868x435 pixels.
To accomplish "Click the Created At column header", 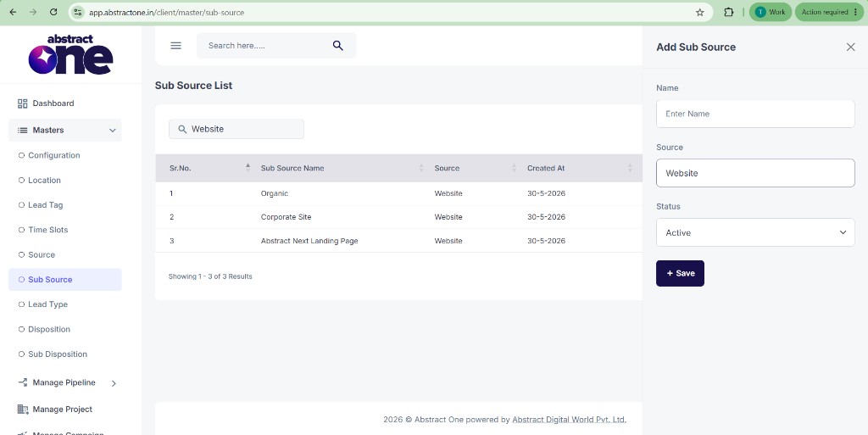I will pos(546,168).
